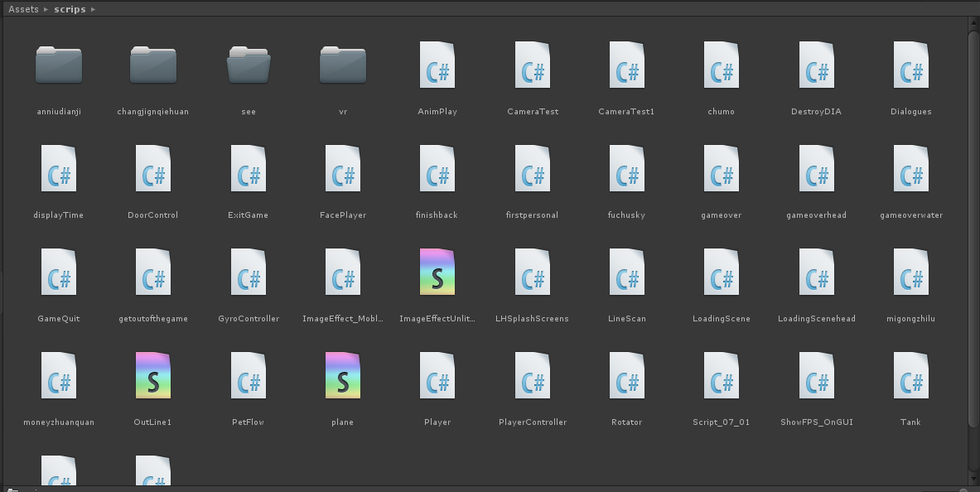980x492 pixels.
Task: Select the ImageEffect_Mobl... script icon
Action: (342, 273)
